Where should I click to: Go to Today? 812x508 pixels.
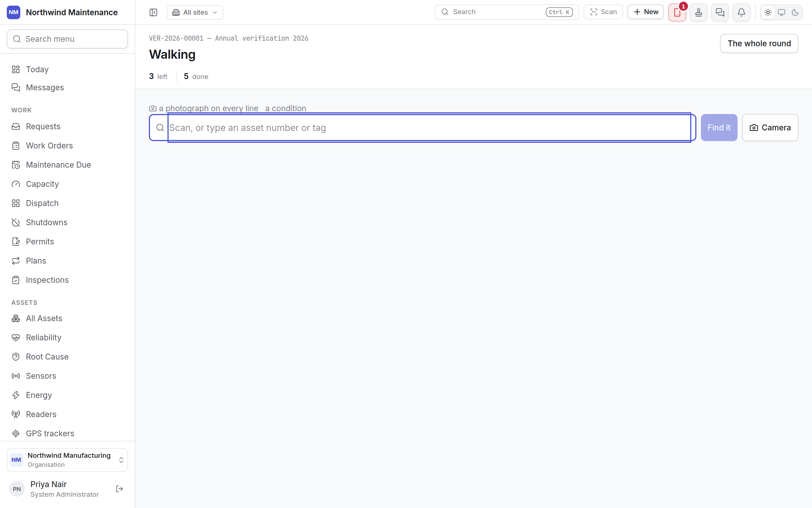pyautogui.click(x=67, y=69)
